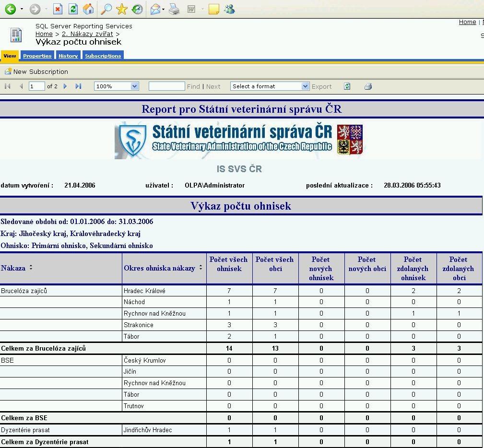This screenshot has height=448, width=484.
Task: Expand the Mail icon dropdown arrow
Action: pos(163,9)
